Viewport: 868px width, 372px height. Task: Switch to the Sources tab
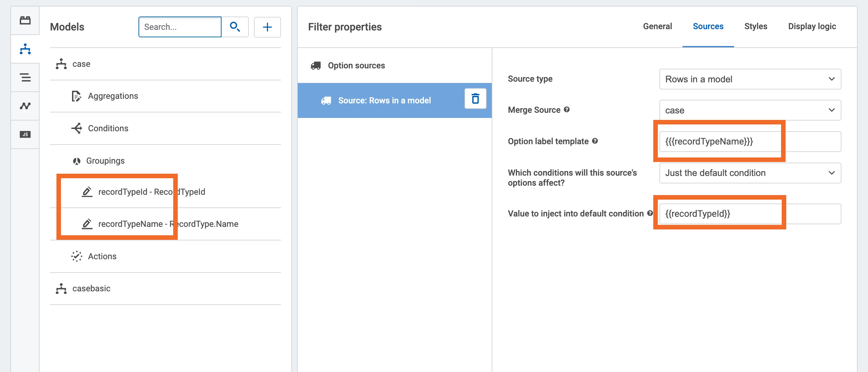pos(708,26)
